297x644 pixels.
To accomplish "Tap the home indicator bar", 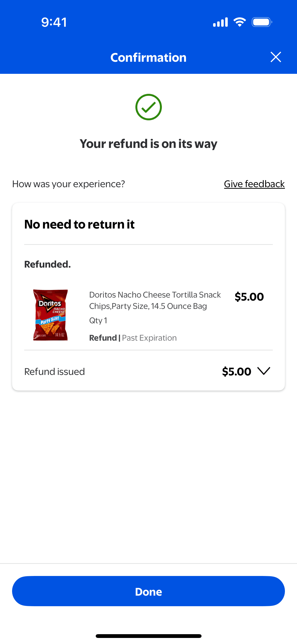I will (x=148, y=636).
